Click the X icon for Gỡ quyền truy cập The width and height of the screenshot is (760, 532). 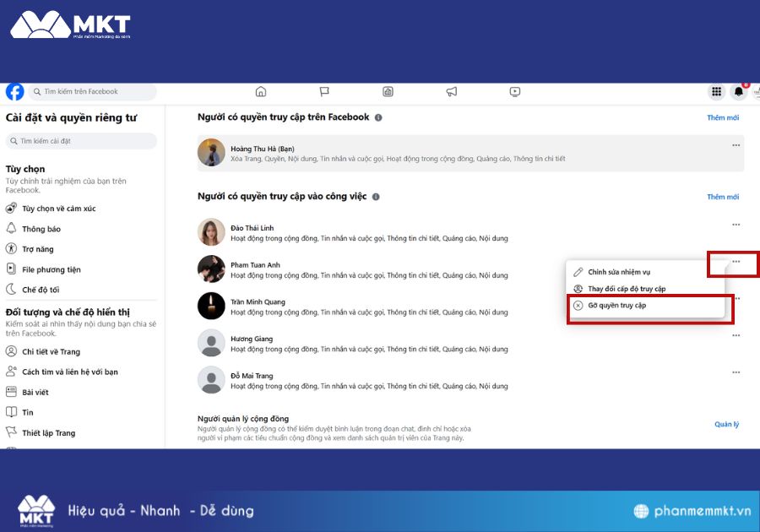[578, 305]
